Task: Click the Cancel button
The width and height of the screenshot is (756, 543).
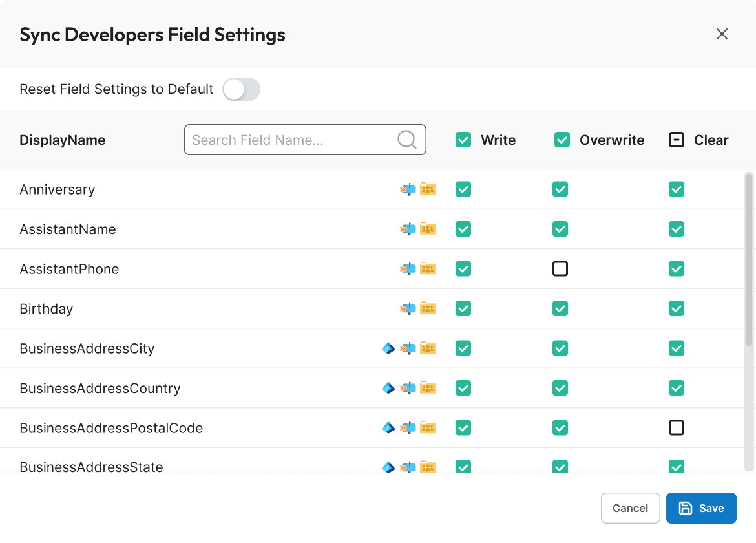Action: 630,508
